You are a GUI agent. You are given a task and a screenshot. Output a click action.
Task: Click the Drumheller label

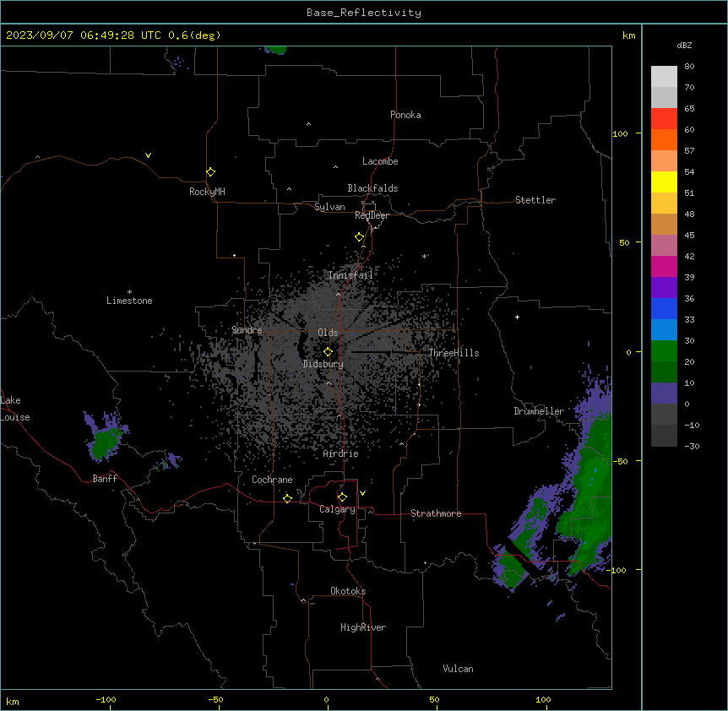tap(539, 411)
